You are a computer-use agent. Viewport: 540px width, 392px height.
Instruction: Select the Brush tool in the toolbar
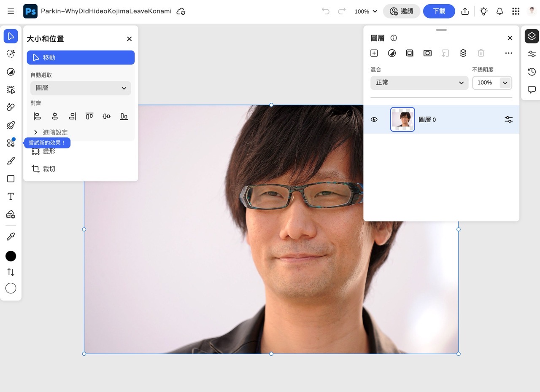11,161
